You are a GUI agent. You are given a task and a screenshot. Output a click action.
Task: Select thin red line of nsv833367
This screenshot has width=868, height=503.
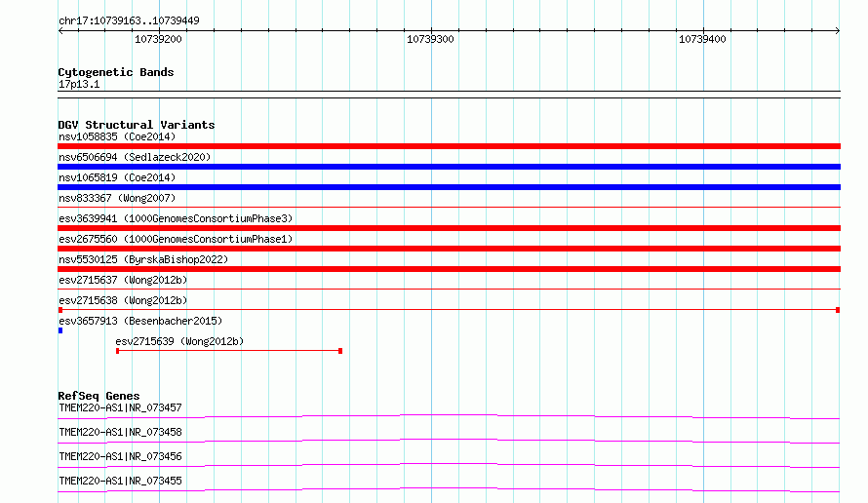(449, 207)
